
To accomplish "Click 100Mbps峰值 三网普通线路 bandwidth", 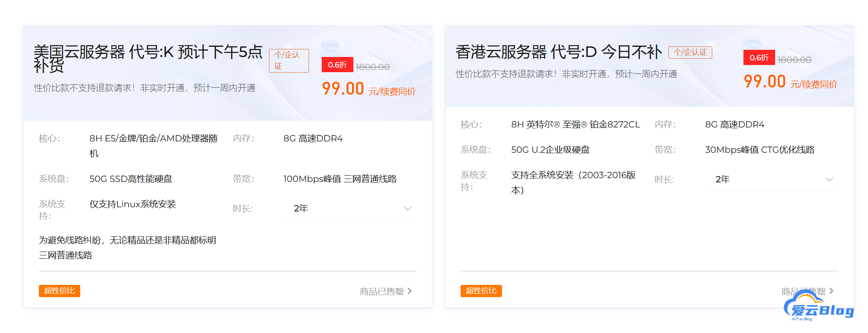I will [x=340, y=179].
